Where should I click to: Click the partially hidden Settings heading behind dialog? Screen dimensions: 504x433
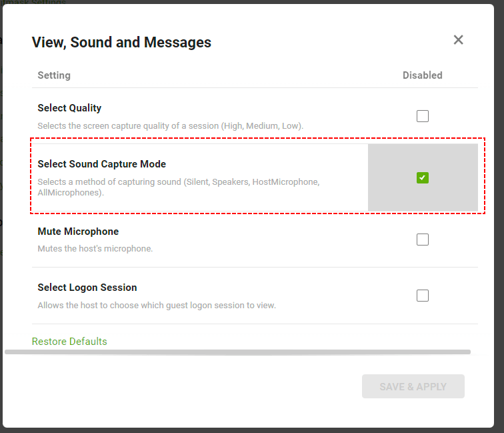(40, 2)
